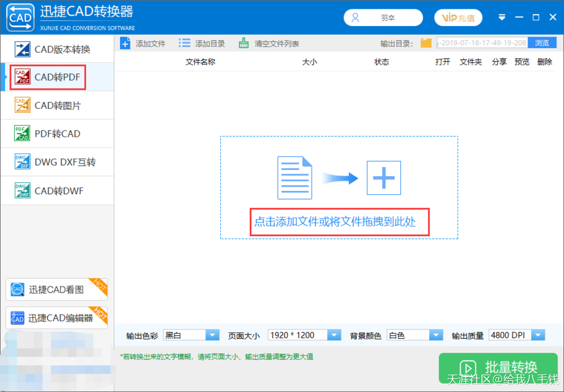Screen dimensions: 564x392
Task: Click the blue plus add-file icon
Action: tap(125, 43)
